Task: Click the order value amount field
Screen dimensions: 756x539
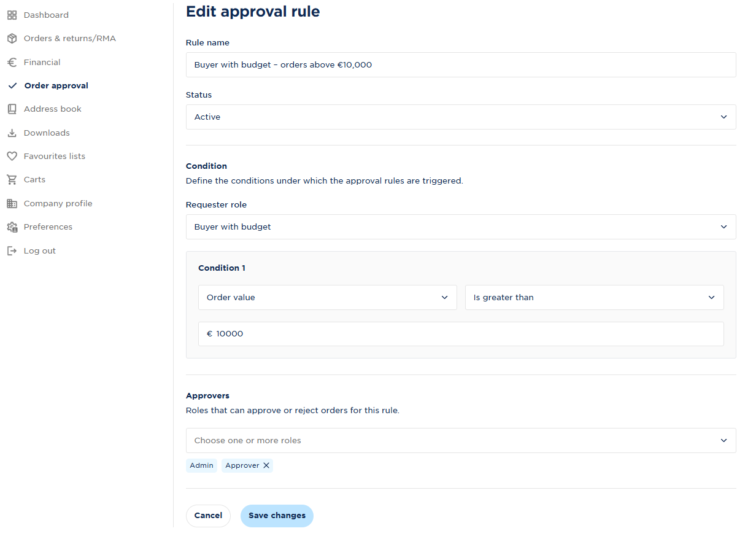Action: coord(461,334)
